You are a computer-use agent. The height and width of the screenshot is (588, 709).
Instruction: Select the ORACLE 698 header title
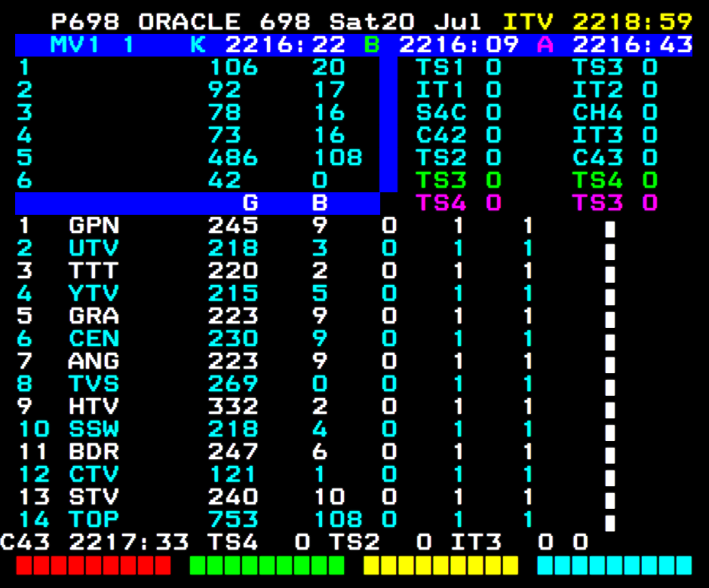(224, 22)
